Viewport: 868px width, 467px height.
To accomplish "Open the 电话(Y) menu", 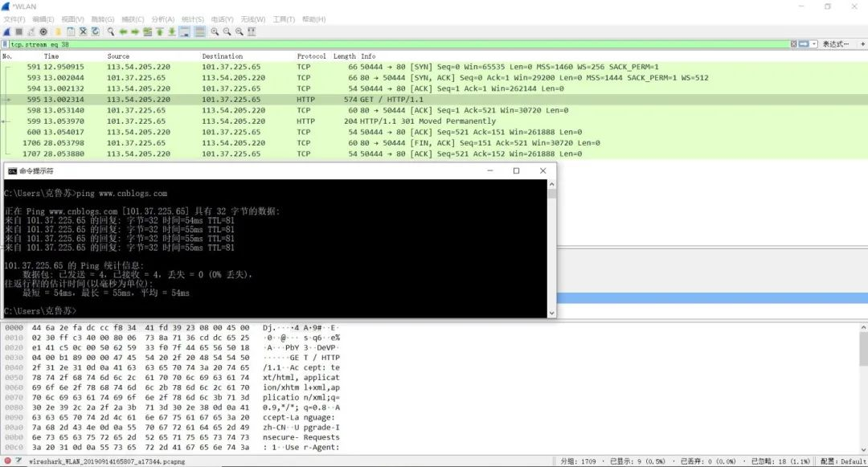I will coord(223,19).
